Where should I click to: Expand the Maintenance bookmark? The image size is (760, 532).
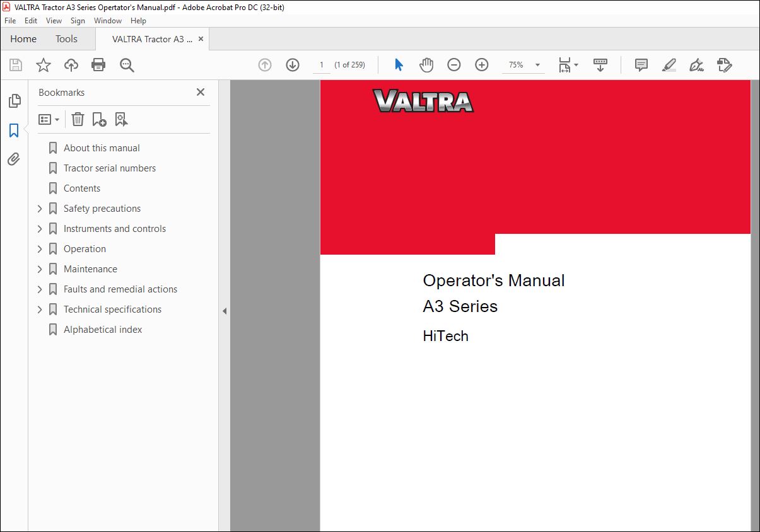(x=40, y=269)
